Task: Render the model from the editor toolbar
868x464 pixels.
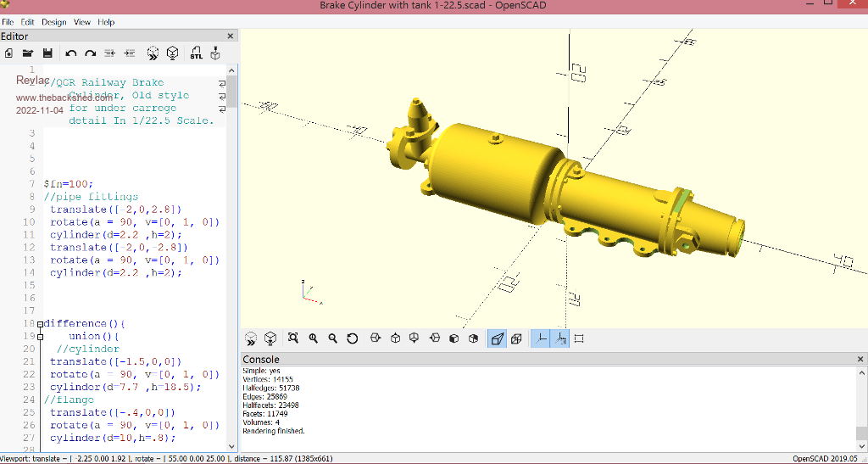Action: pos(173,53)
